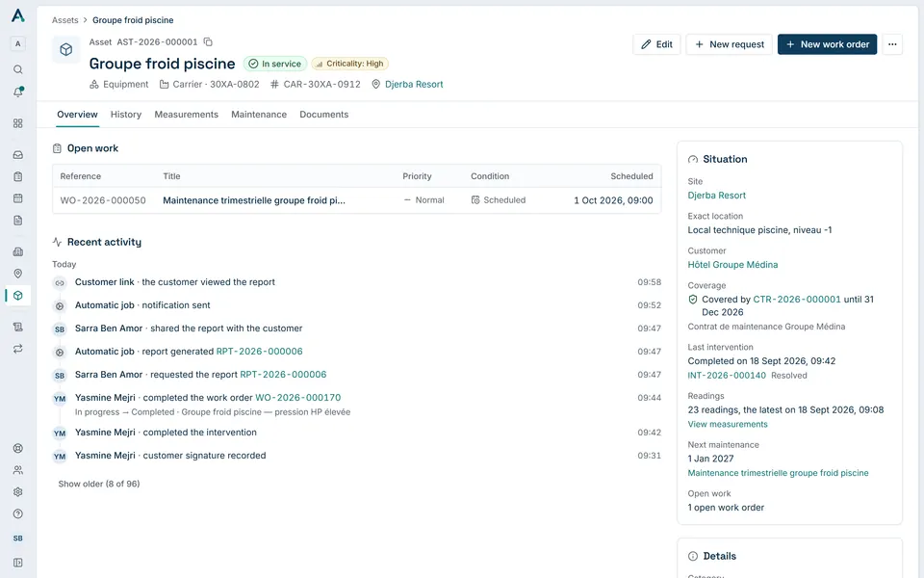Screen dimensions: 924x578
Task: Open the notifications bell
Action: tap(17, 92)
